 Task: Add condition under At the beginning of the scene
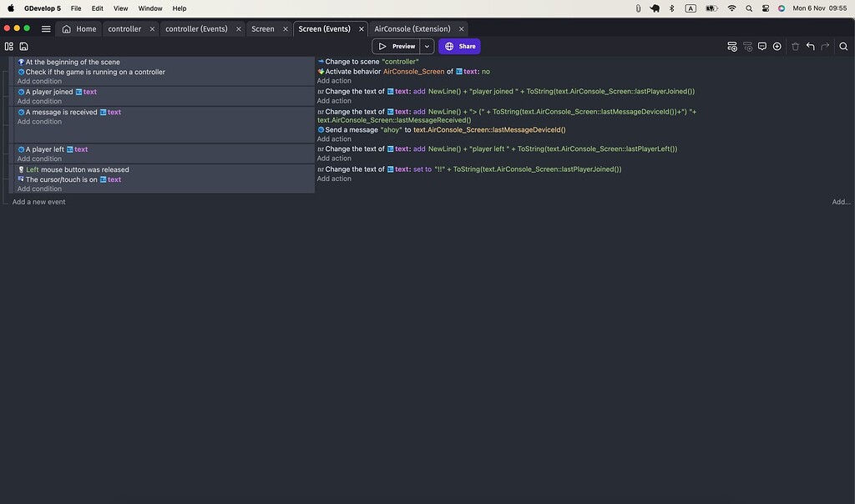coord(39,81)
